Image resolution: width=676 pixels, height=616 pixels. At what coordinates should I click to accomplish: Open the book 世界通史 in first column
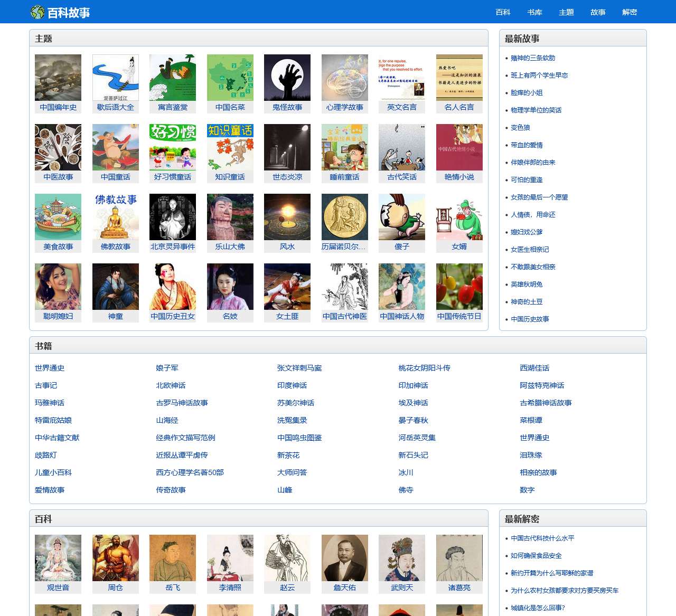tap(50, 368)
